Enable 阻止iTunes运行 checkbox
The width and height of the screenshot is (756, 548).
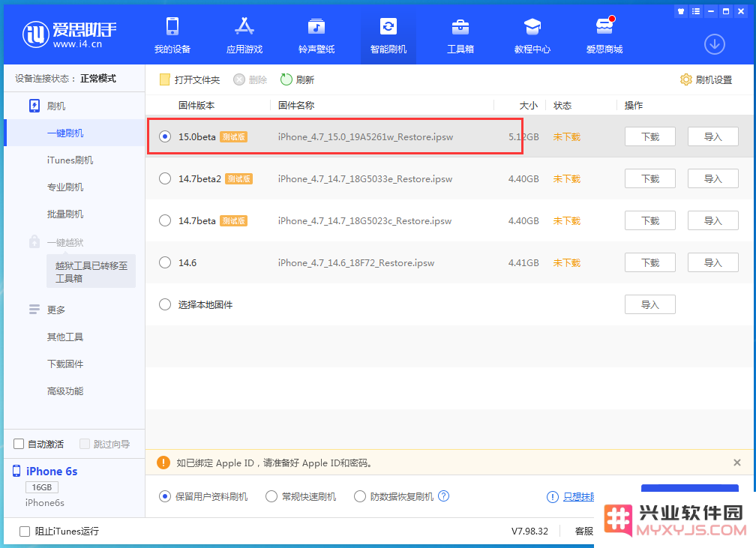tap(25, 531)
